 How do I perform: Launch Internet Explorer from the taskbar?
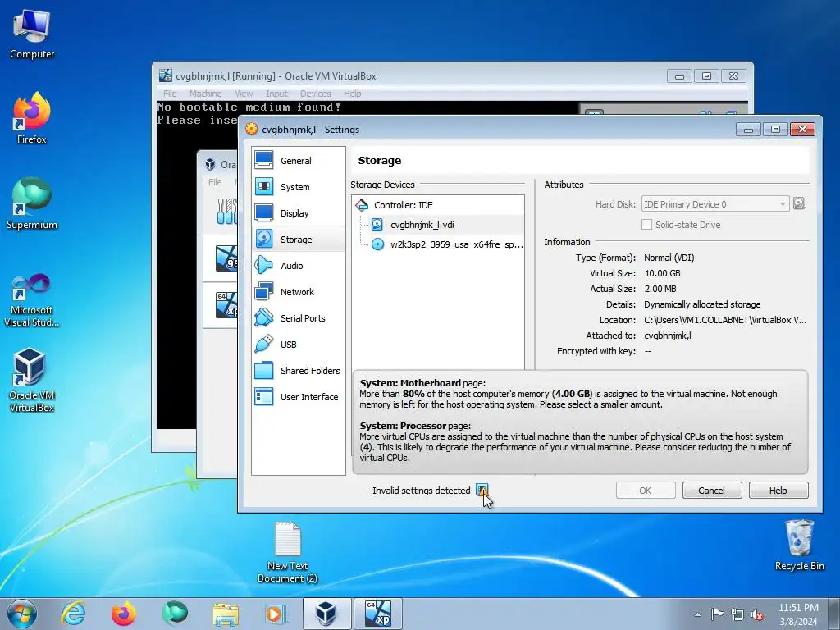click(73, 614)
